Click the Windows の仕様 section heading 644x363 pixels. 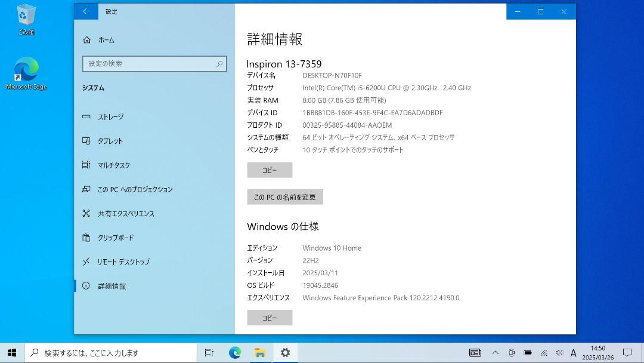tap(283, 226)
